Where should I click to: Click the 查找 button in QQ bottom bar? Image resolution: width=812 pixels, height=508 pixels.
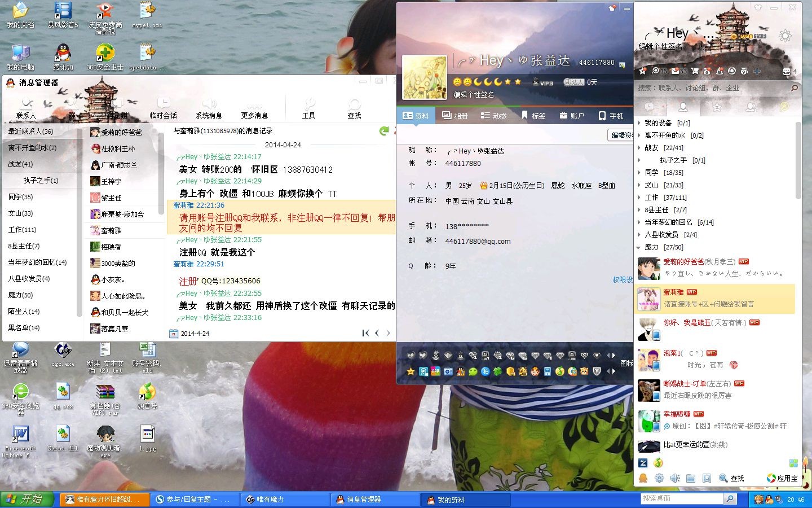pos(732,478)
